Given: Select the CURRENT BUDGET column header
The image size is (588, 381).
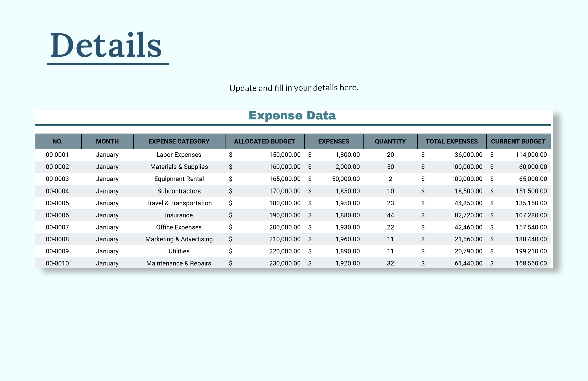Looking at the screenshot, I should (x=518, y=141).
